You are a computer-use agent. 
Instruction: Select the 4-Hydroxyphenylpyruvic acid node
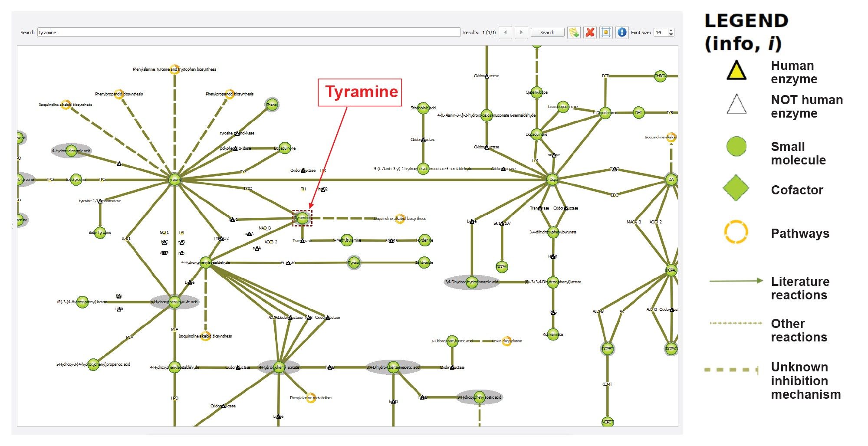(x=174, y=302)
